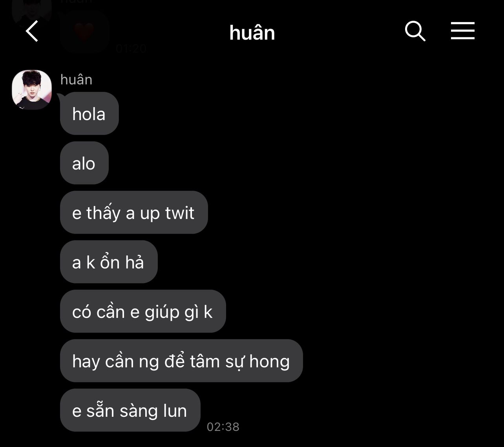Tap the 02:38 timestamp
This screenshot has width=504, height=447.
pos(223,427)
